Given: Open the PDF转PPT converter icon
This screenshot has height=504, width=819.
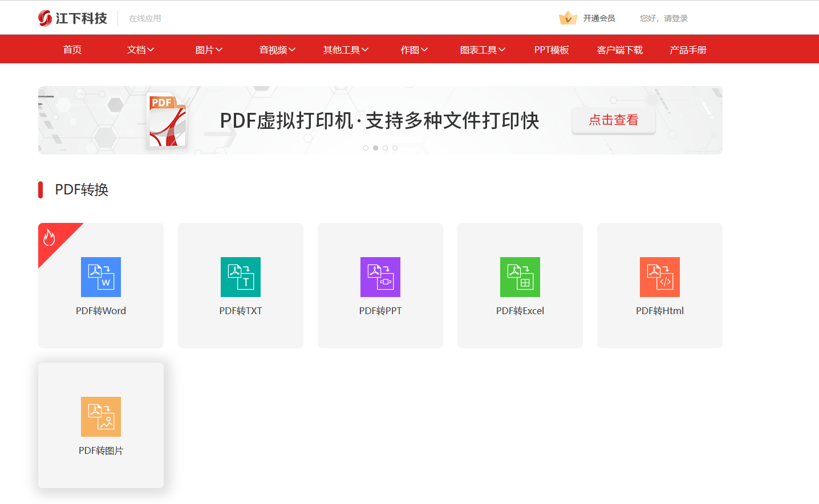Looking at the screenshot, I should pos(380,277).
